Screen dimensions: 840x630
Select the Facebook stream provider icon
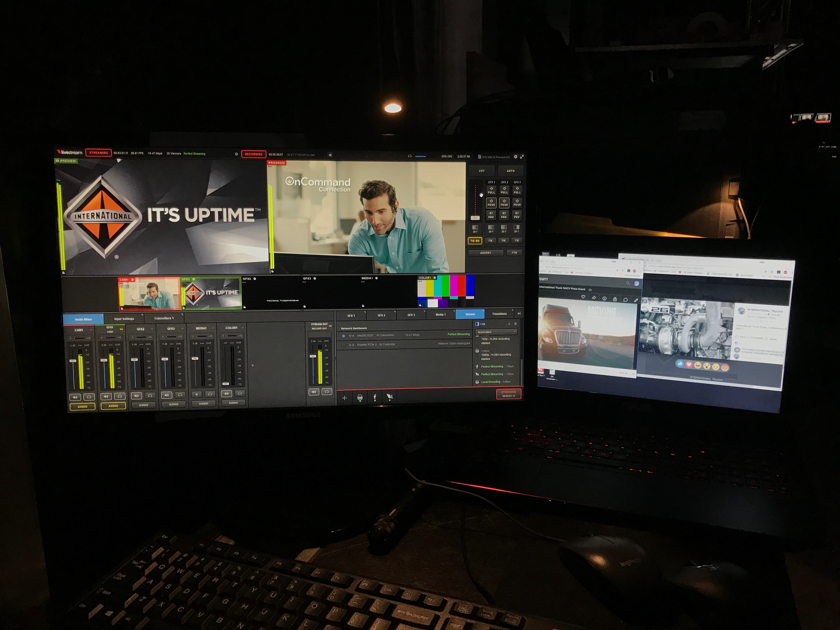(375, 397)
